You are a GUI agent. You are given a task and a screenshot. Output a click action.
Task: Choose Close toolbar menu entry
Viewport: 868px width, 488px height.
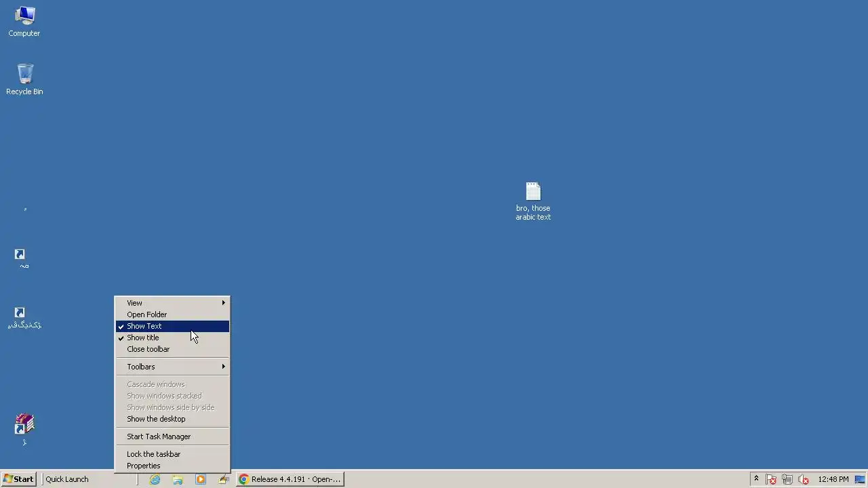point(172,349)
